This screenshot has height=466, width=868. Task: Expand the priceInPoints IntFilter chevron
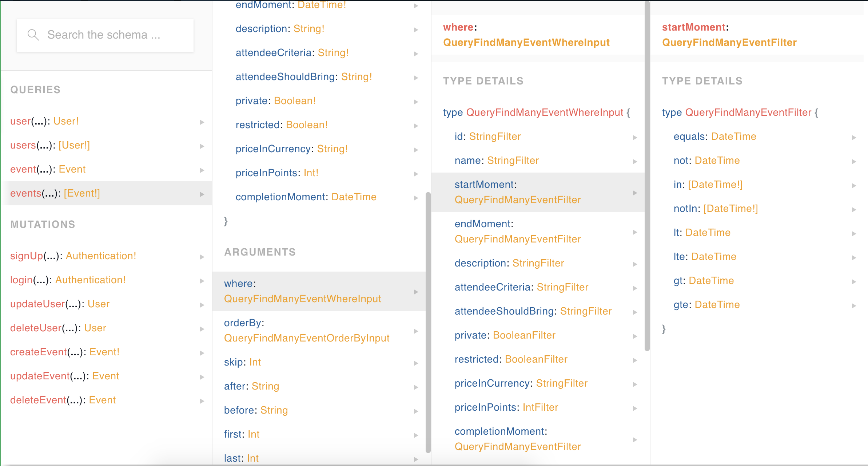coord(636,408)
